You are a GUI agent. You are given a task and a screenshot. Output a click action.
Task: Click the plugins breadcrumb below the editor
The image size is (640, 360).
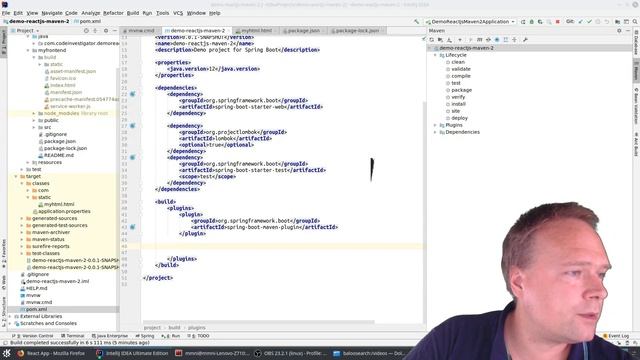(x=197, y=328)
